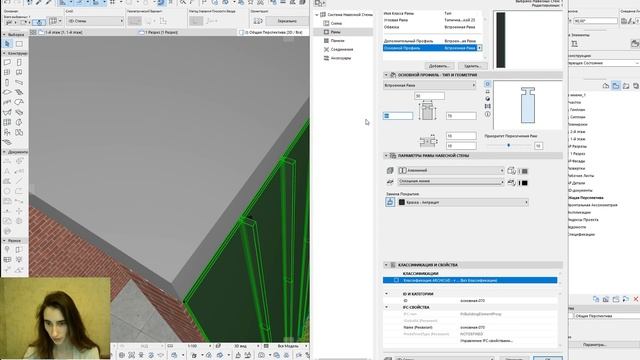The image size is (640, 360).
Task: Open the Соединения settings page
Action: pyautogui.click(x=342, y=49)
